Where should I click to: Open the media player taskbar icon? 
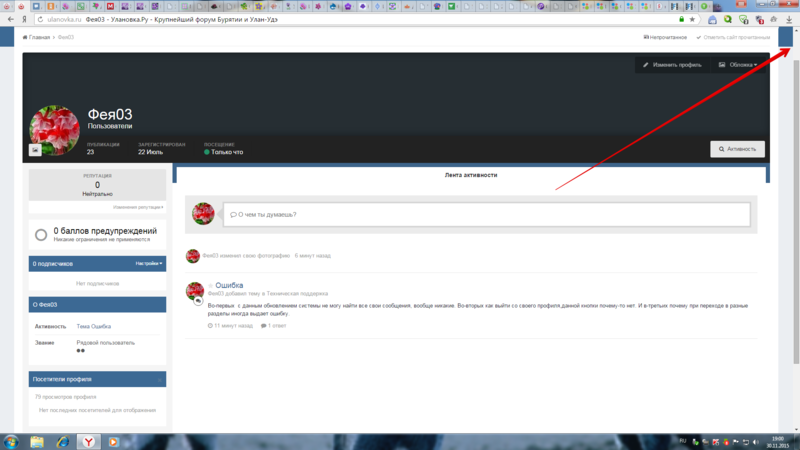(113, 442)
